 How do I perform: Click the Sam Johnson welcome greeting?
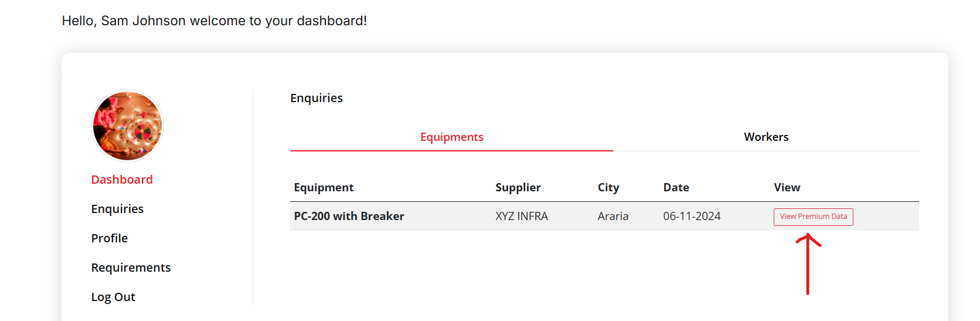click(x=214, y=21)
